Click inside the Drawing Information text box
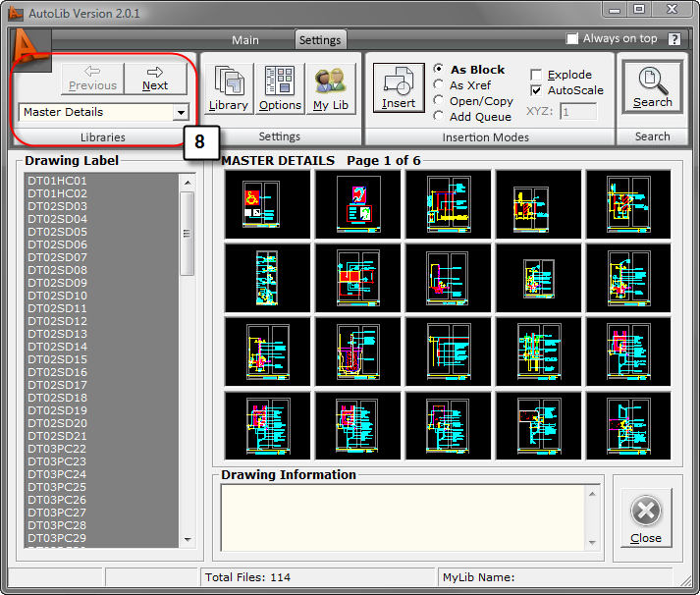This screenshot has height=595, width=700. (404, 517)
